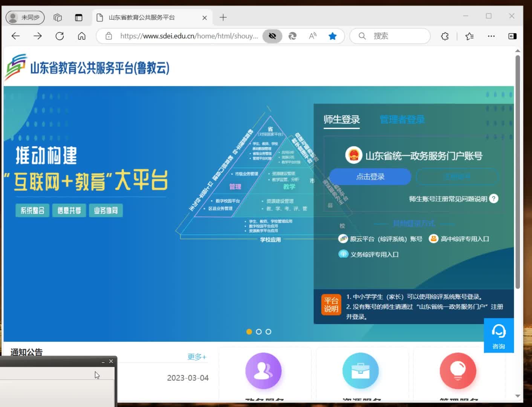Image resolution: width=532 pixels, height=407 pixels.
Task: Click the 鲁教云 platform logo
Action: [x=87, y=67]
